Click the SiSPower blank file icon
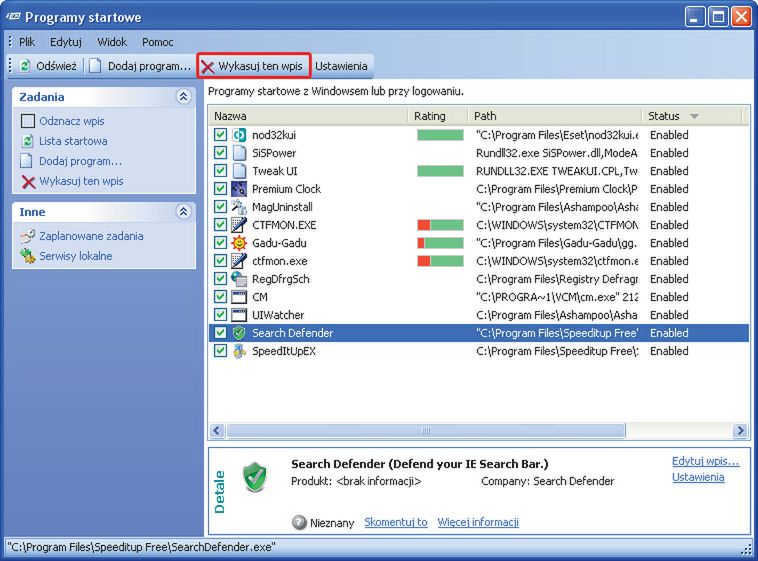 click(239, 153)
